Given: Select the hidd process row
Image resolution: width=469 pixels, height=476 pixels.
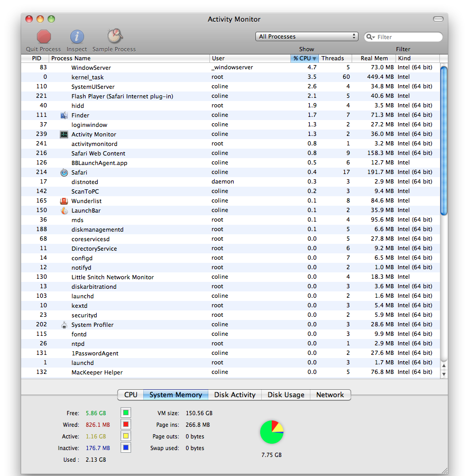Looking at the screenshot, I should point(231,105).
